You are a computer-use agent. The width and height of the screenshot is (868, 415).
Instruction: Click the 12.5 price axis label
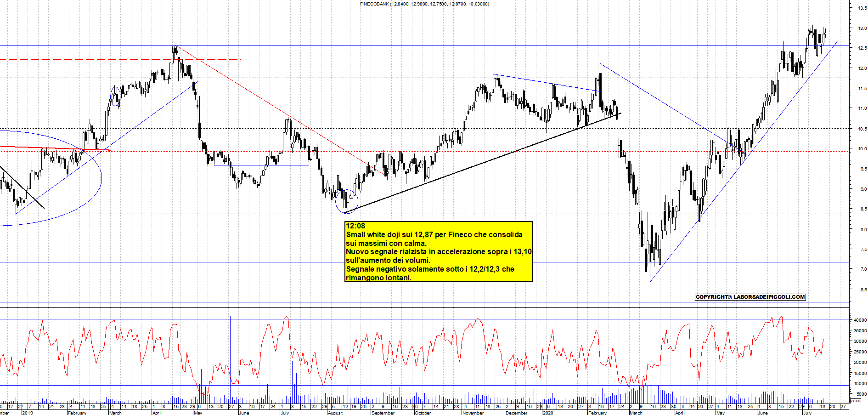point(862,48)
